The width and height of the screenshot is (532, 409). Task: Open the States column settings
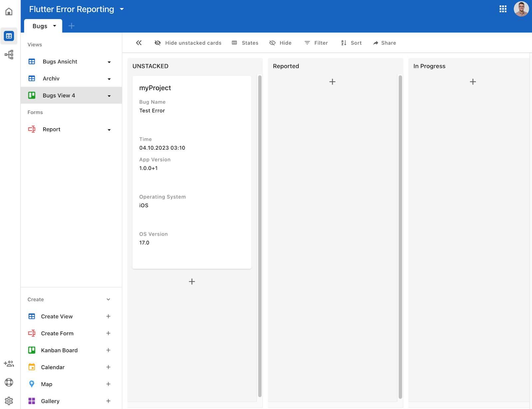coord(245,43)
